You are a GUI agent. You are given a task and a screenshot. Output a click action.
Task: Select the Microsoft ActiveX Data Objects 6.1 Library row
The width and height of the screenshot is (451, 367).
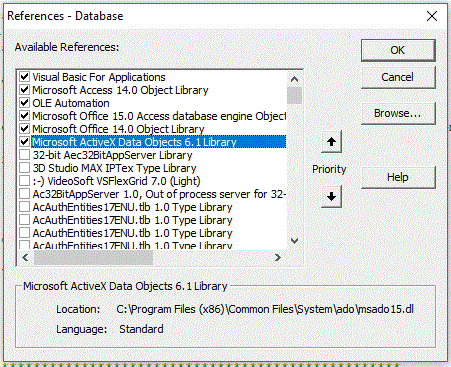(x=159, y=142)
